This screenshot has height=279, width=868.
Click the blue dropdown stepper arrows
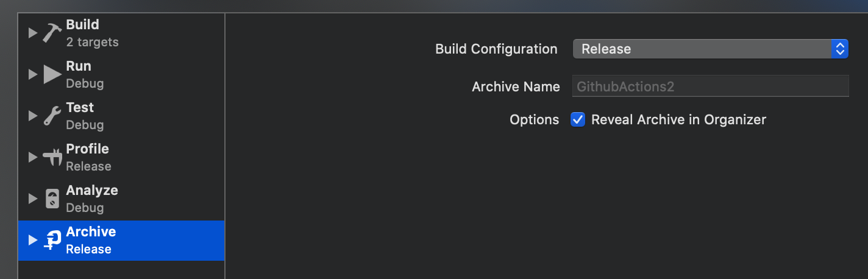[840, 49]
